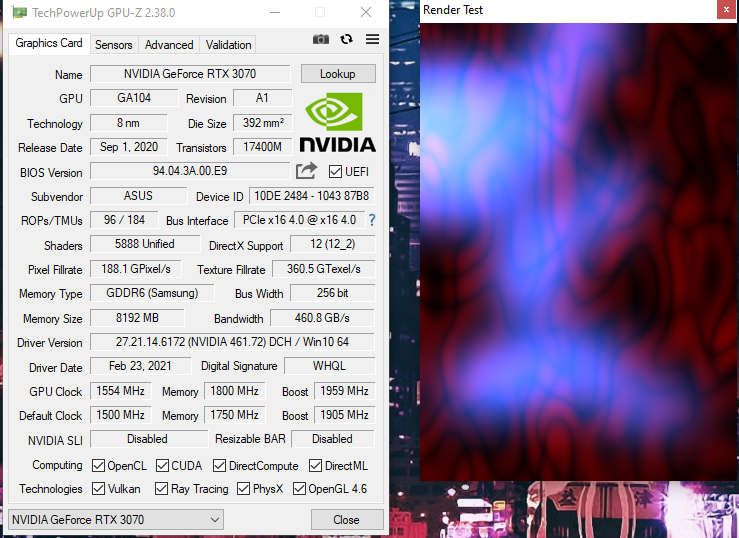This screenshot has height=538, width=739.
Task: Click the Render Test animated render area
Action: (578, 252)
